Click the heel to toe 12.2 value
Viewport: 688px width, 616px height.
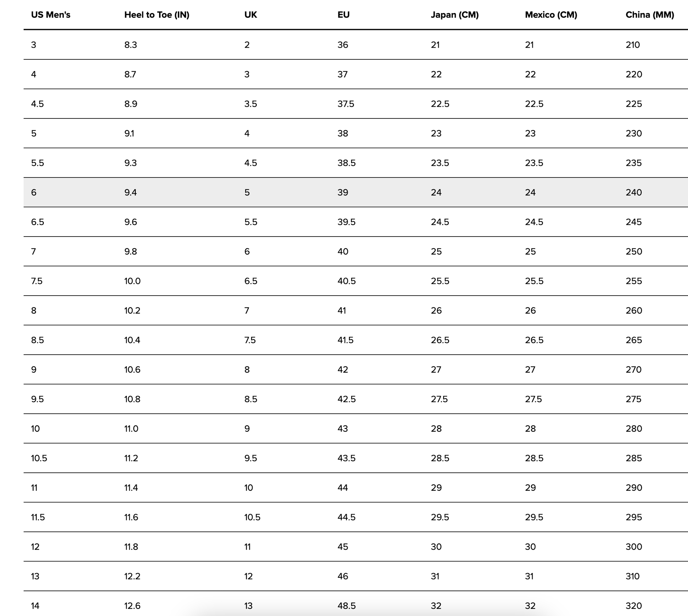point(132,576)
